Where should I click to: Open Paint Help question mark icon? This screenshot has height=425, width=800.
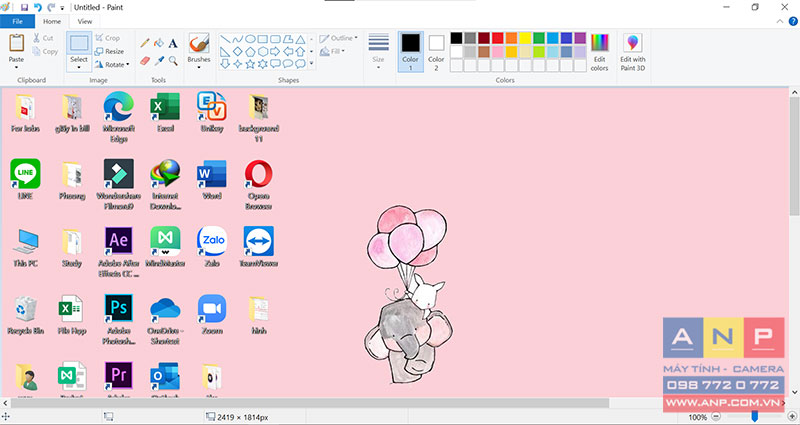(x=793, y=21)
